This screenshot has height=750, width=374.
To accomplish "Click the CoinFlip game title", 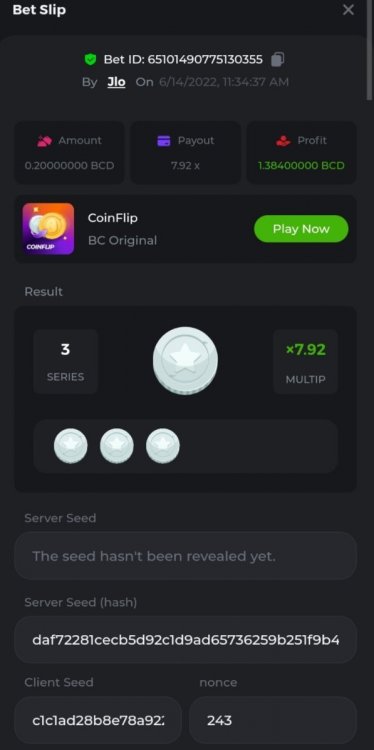I will tap(112, 218).
